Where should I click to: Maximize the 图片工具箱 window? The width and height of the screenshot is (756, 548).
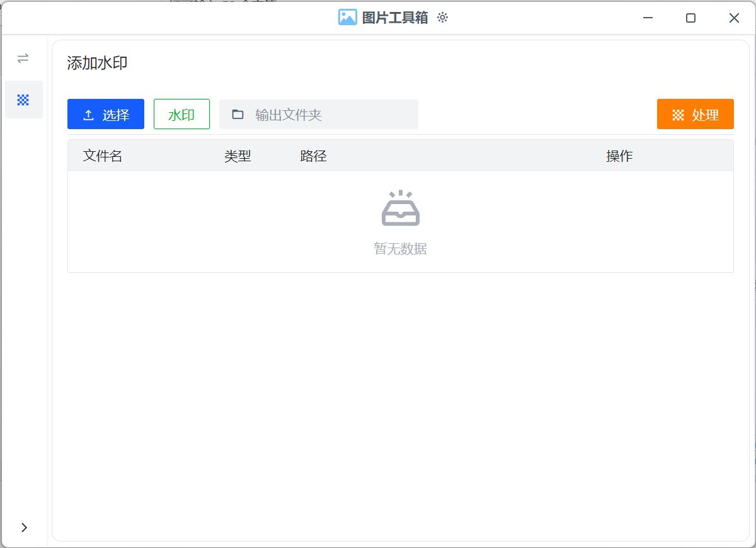point(690,18)
